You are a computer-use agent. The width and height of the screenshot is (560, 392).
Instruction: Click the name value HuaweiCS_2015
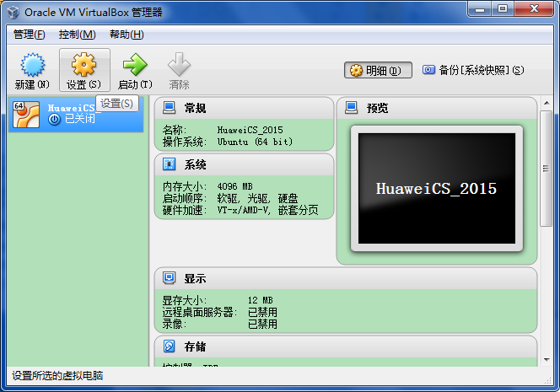250,130
